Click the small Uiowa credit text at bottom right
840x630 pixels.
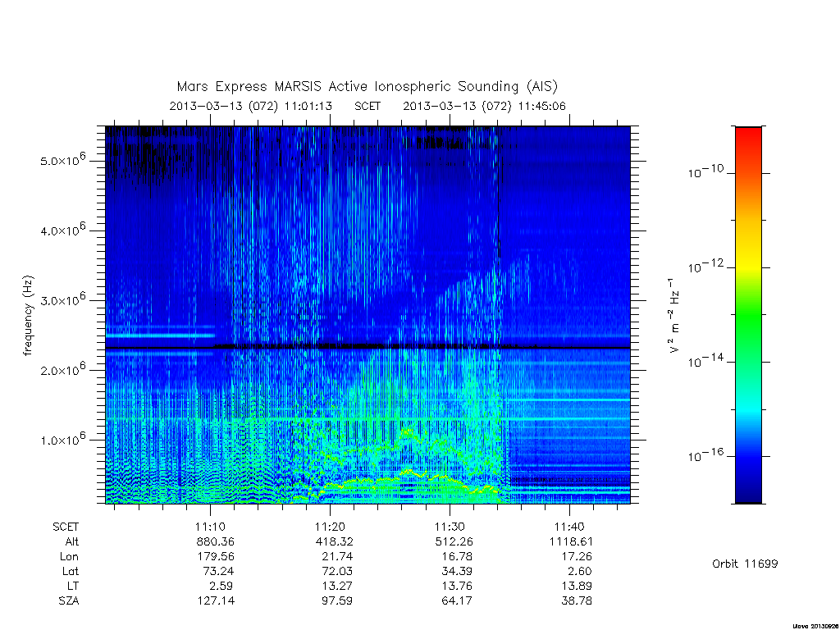815,626
